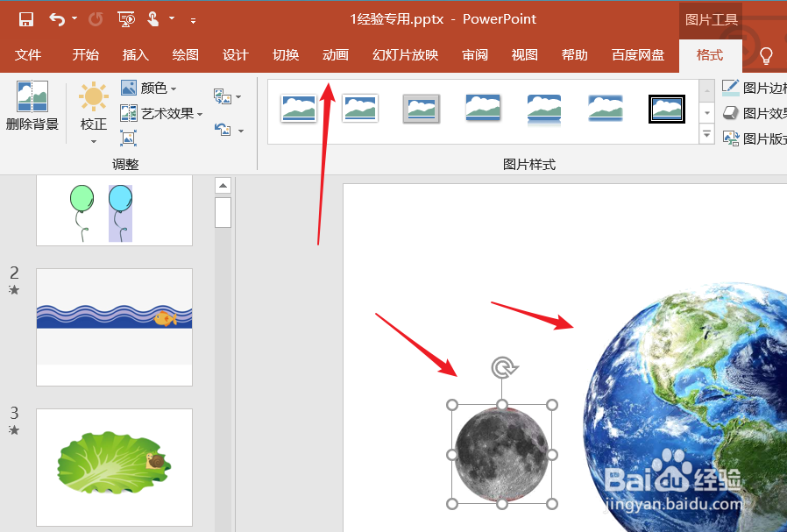
Task: Click the Tell Me lightbulb icon
Action: point(766,56)
